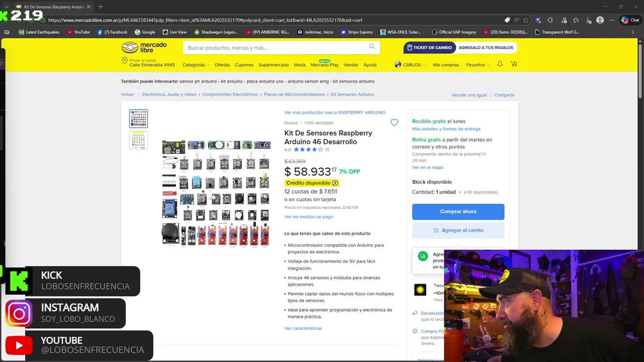The image size is (644, 362).
Task: Focus the Buscar productos search field
Action: (274, 48)
